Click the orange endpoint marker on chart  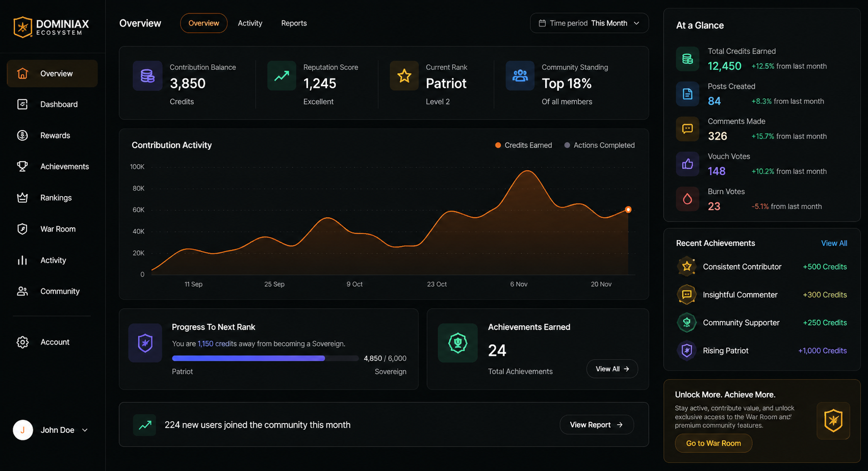(x=628, y=210)
